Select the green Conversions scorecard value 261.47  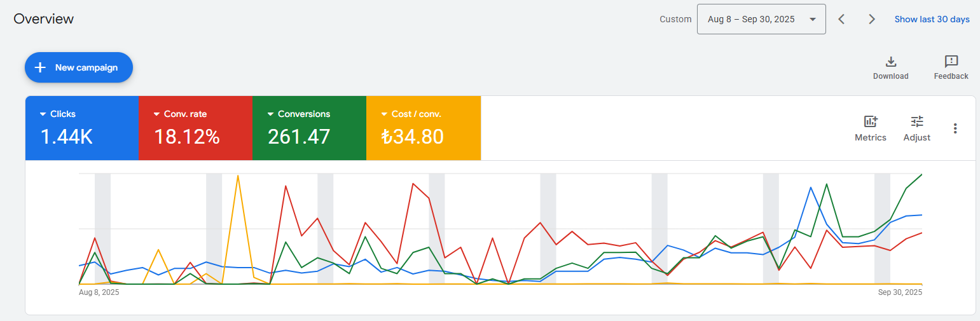tap(299, 137)
